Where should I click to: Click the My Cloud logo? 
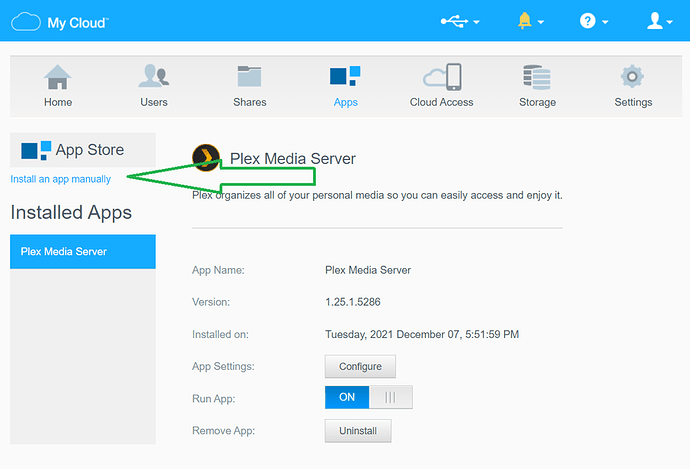tap(59, 22)
